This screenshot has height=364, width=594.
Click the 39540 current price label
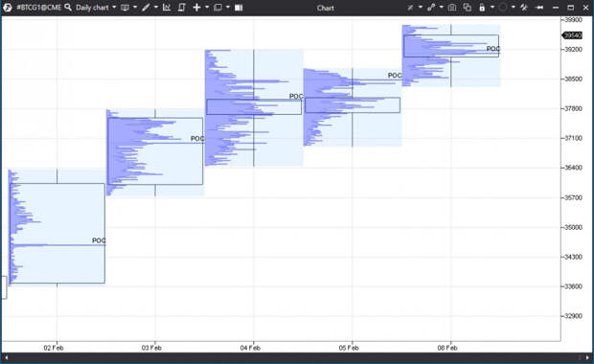coord(572,35)
